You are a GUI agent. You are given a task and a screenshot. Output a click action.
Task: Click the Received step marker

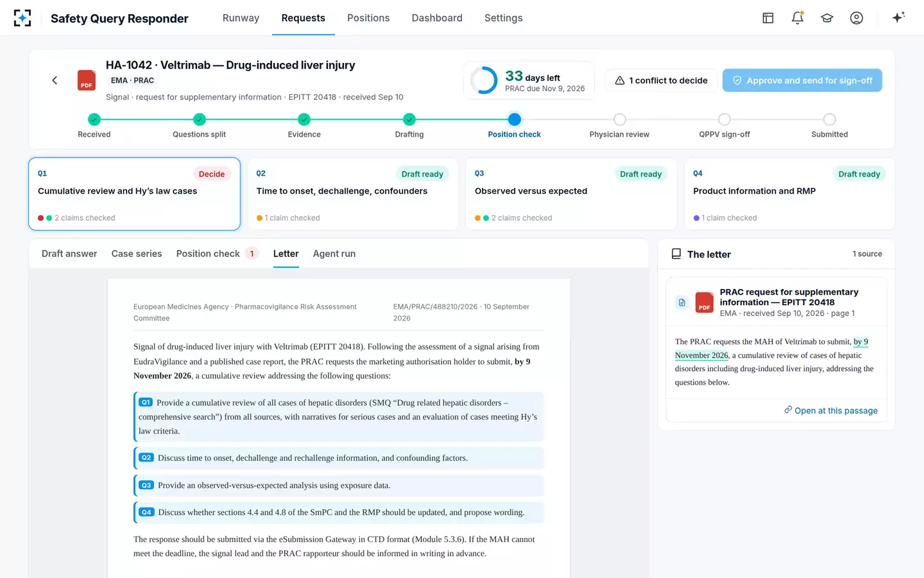pyautogui.click(x=94, y=119)
